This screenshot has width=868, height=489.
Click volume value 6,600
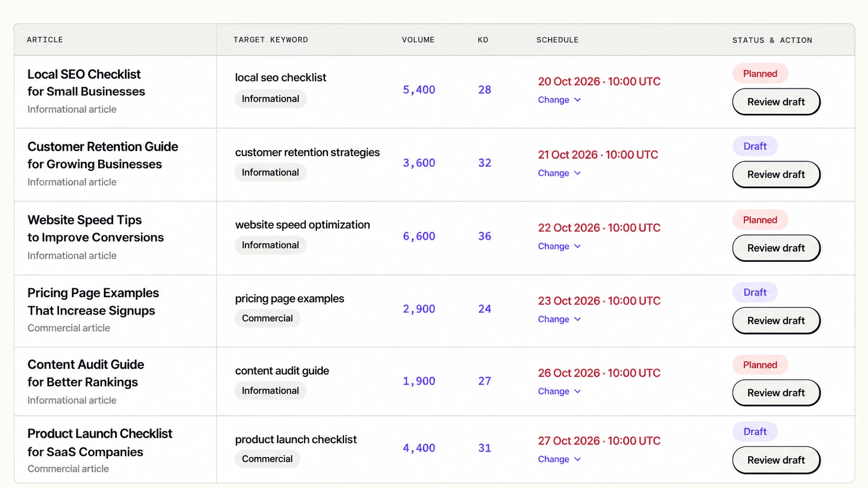pos(419,236)
